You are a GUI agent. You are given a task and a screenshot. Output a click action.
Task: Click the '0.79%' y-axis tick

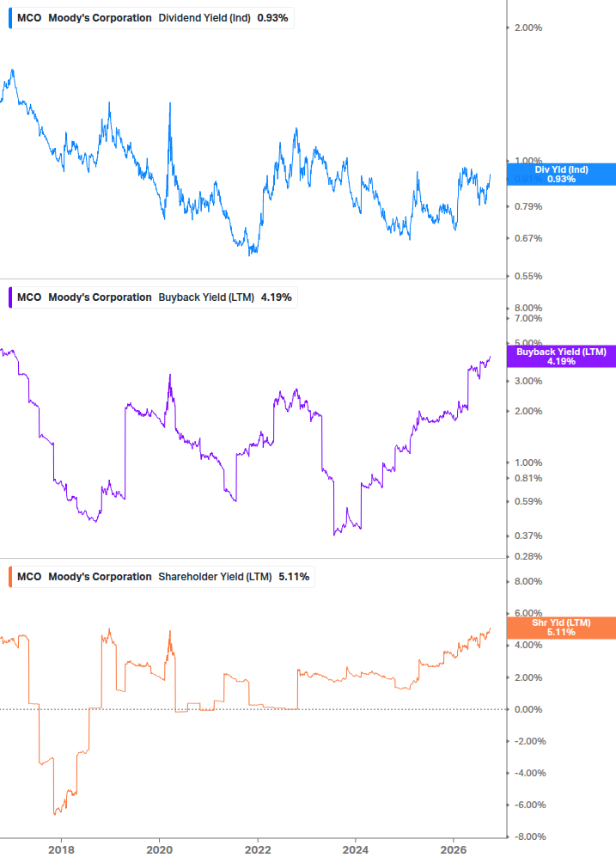click(x=528, y=206)
